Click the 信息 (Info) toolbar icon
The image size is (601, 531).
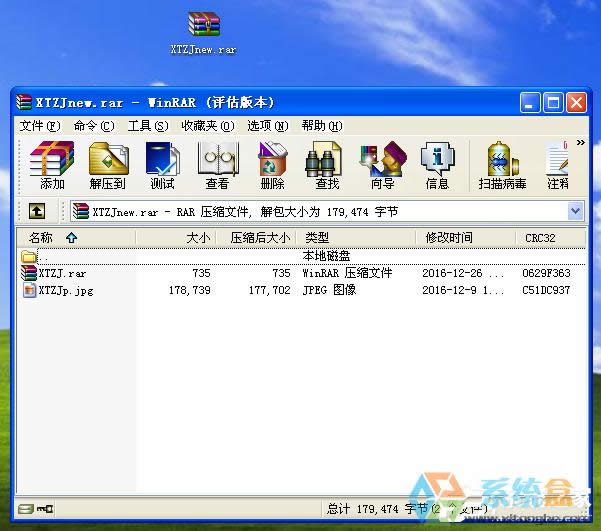click(x=437, y=164)
